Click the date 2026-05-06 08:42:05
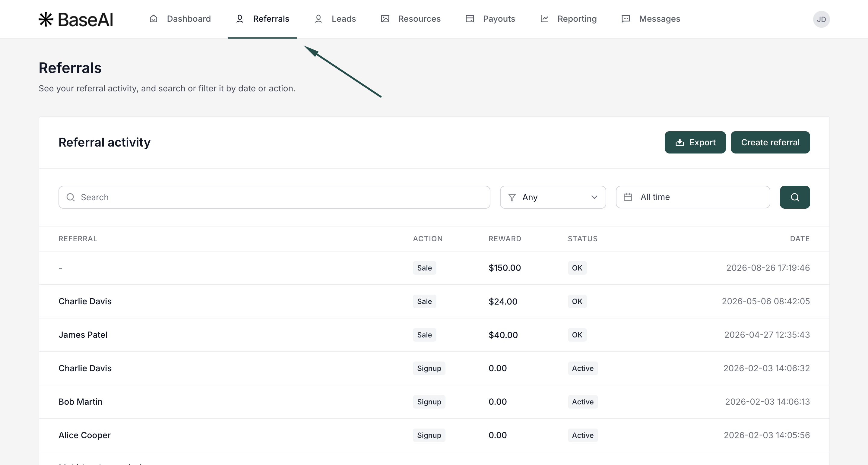 [x=765, y=301]
